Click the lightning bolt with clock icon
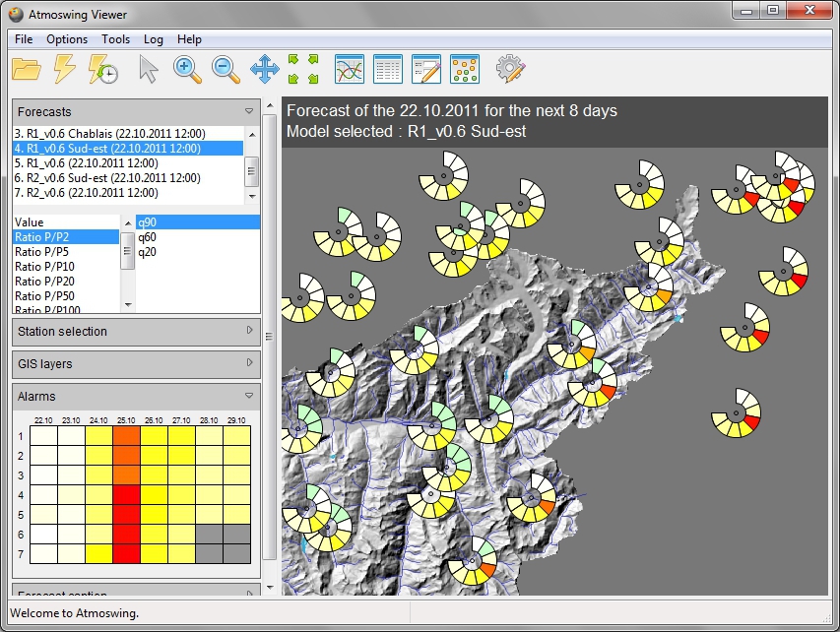Viewport: 840px width, 632px height. click(x=103, y=69)
